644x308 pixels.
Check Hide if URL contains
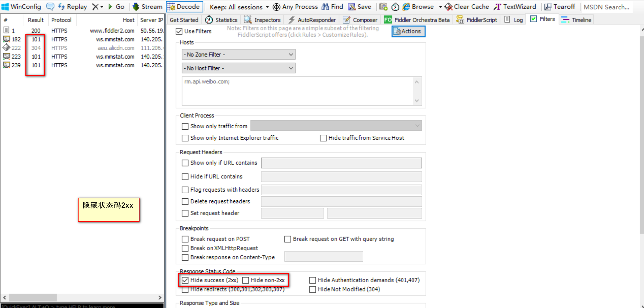click(185, 177)
